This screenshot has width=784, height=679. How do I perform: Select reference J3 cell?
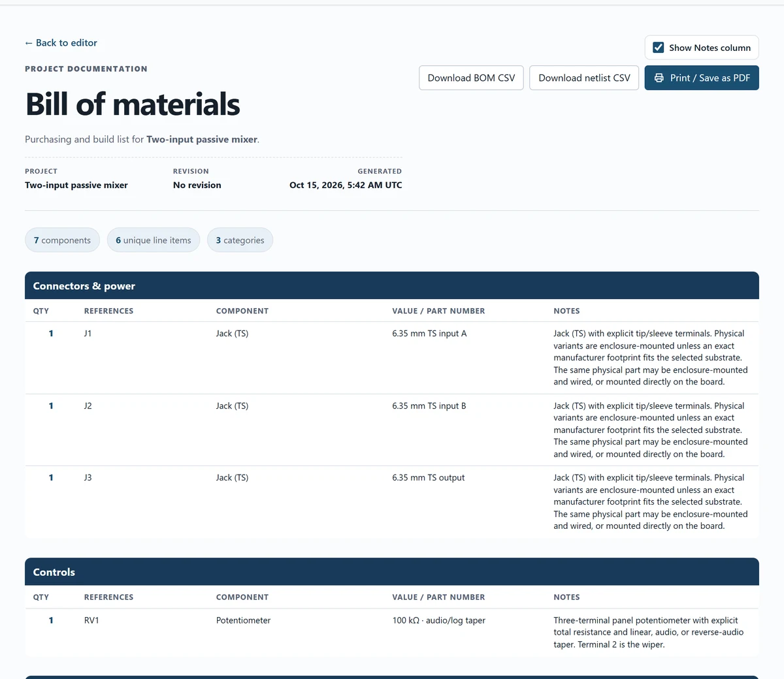click(x=88, y=478)
